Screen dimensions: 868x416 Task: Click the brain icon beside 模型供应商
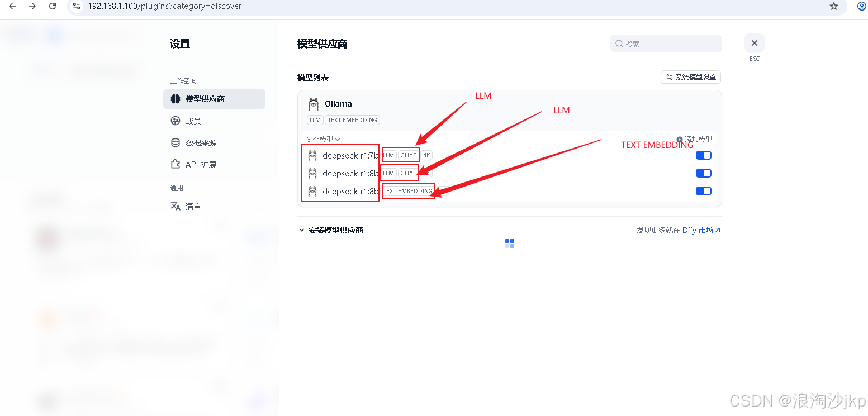click(x=176, y=99)
